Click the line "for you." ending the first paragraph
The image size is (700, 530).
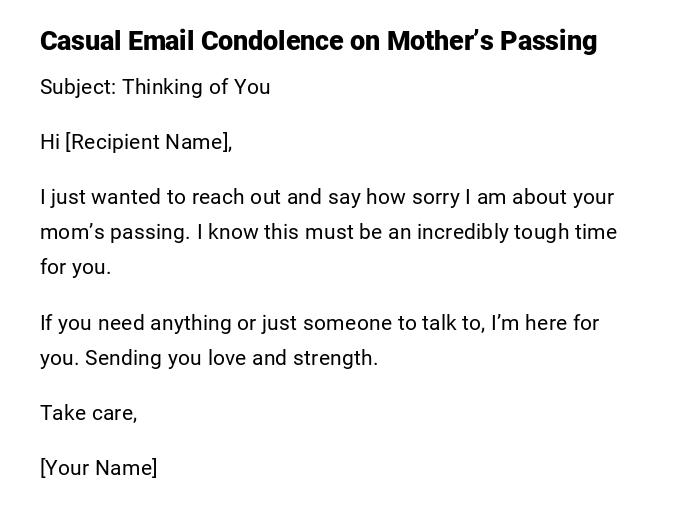[x=75, y=268]
